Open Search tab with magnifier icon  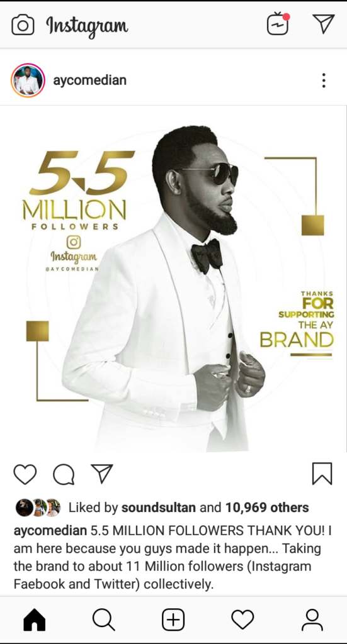104,619
